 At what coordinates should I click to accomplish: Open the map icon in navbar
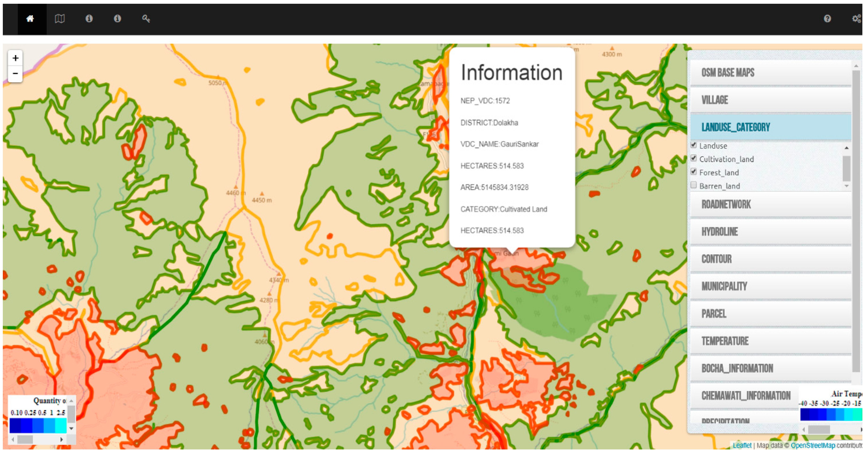(x=60, y=19)
